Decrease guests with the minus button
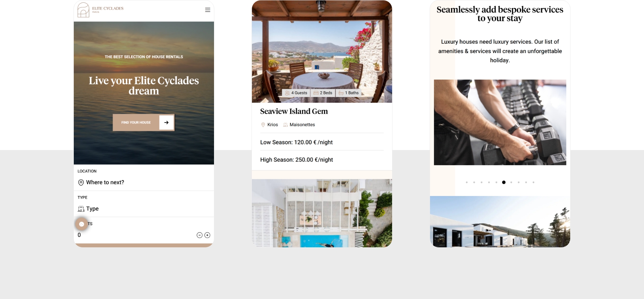 200,235
